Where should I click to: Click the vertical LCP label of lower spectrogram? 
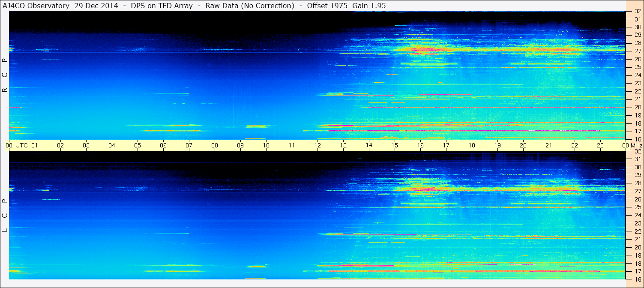pos(5,216)
